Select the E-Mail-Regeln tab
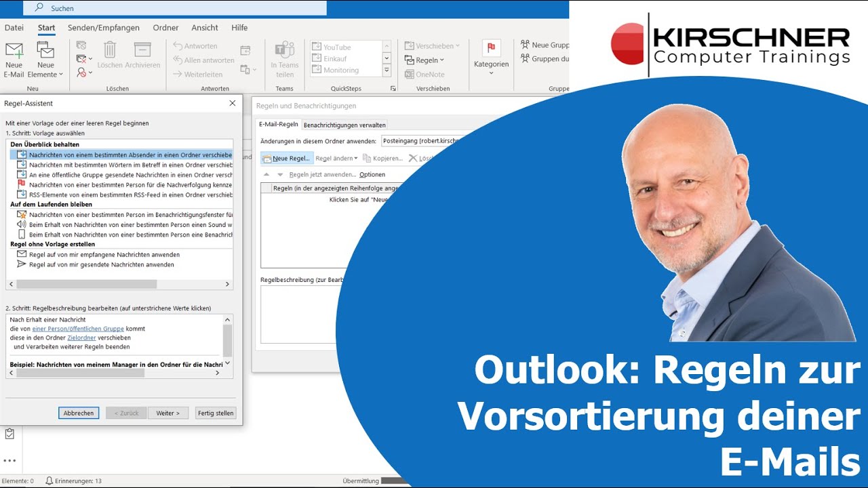Viewport: 868px width, 488px height. (278, 125)
